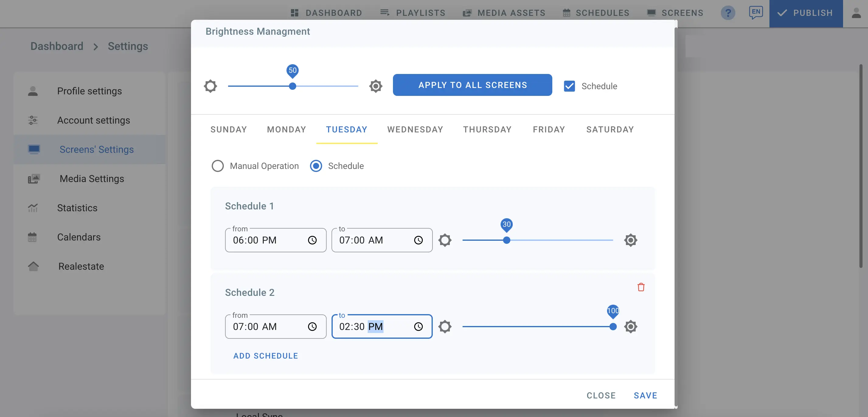Switch to the Saturday tab
The height and width of the screenshot is (417, 868).
coord(610,129)
